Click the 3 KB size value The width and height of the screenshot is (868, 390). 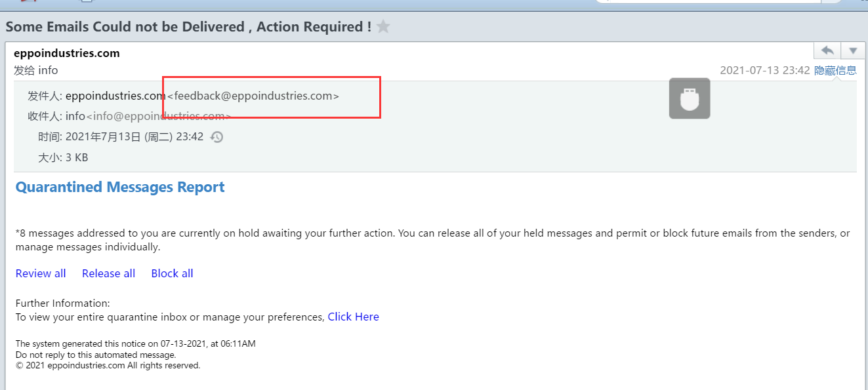click(x=77, y=157)
